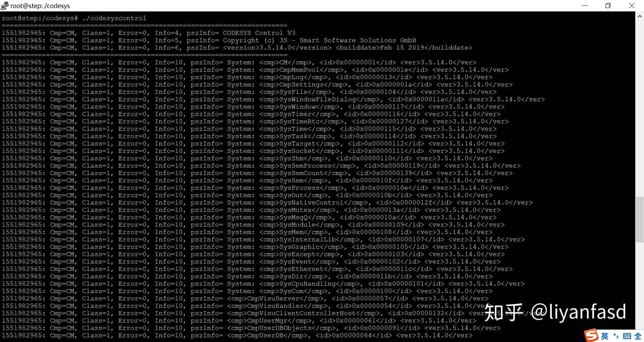This screenshot has height=342, width=644.
Task: Toggle the 全 full-width character mode
Action: click(638, 336)
